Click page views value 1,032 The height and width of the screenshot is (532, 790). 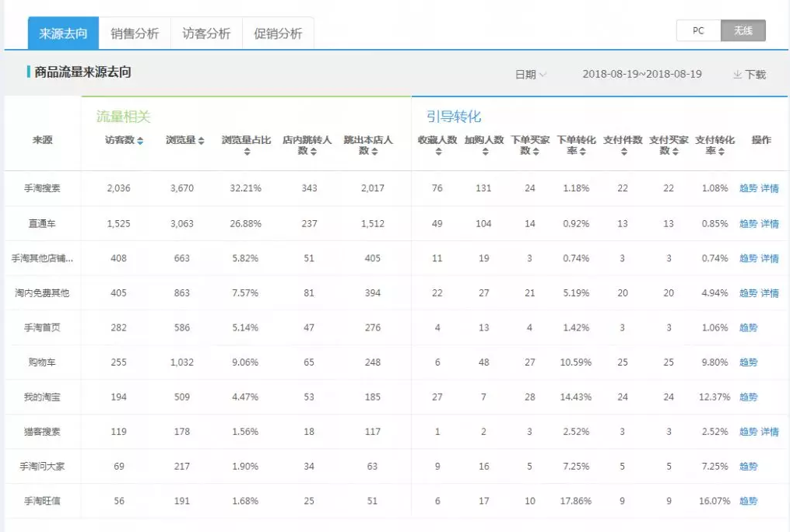[182, 362]
